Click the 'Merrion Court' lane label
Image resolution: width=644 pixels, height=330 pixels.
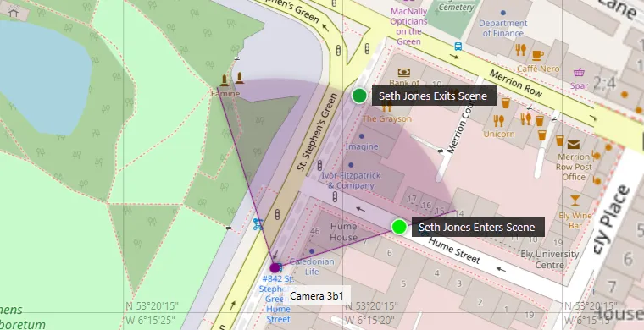(460, 125)
